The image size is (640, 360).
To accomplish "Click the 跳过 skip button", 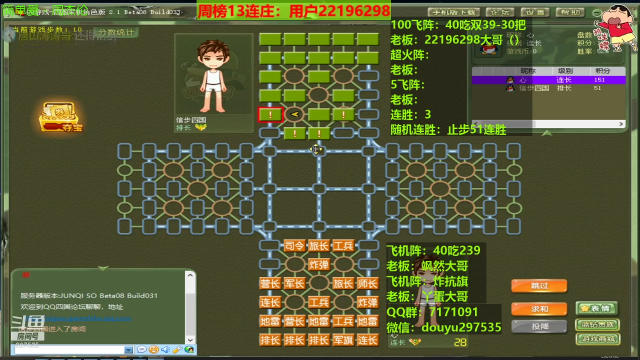I will (539, 286).
